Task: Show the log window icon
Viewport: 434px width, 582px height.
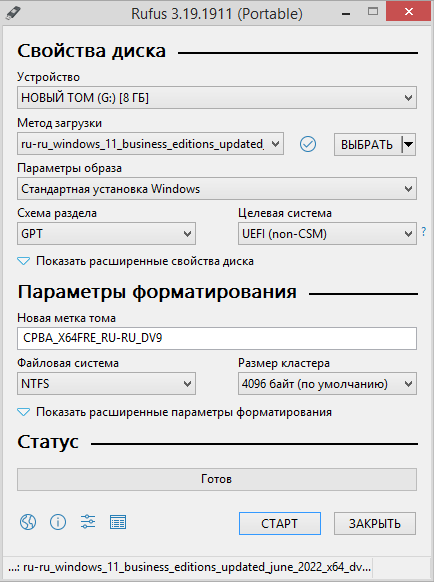Action: (118, 522)
